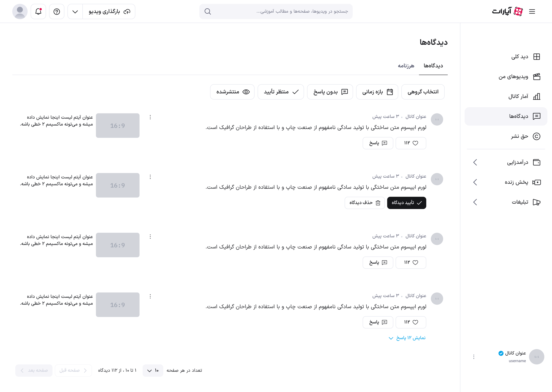Click the search magnifier icon

tap(207, 11)
